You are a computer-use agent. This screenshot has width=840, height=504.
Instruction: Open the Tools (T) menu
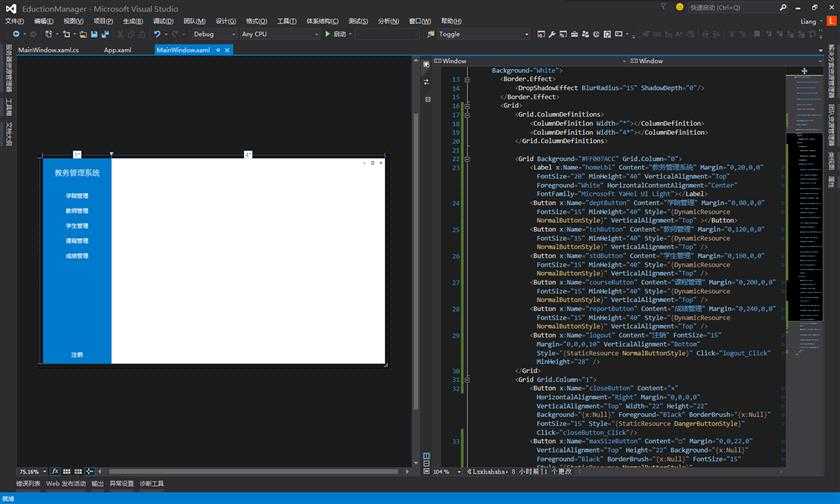point(287,21)
